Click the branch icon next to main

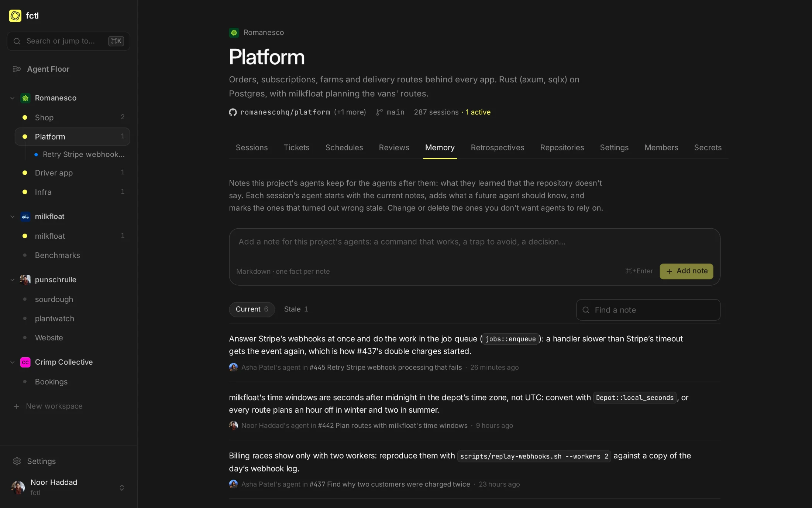(x=379, y=112)
